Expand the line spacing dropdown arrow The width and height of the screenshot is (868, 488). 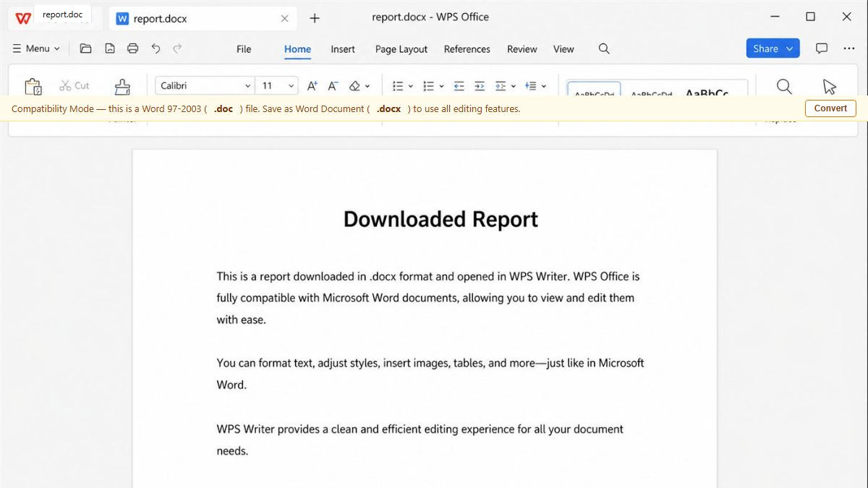[x=544, y=86]
